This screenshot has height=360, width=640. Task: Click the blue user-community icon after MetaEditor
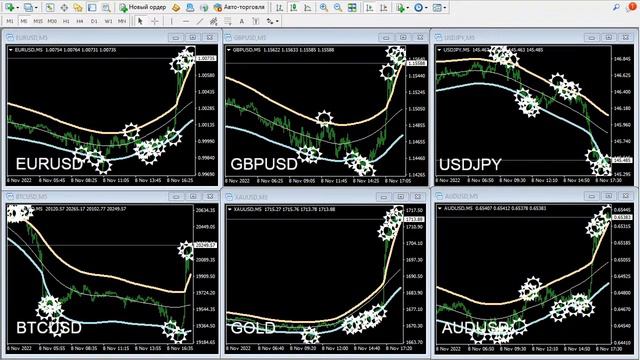click(190, 7)
